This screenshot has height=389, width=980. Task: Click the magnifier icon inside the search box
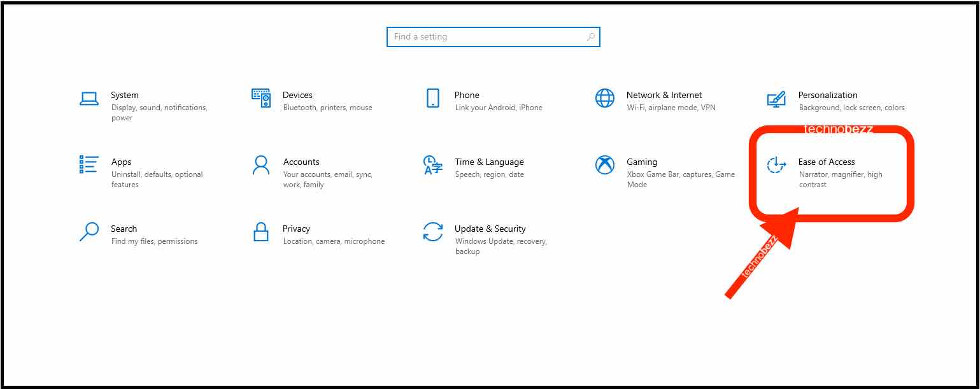coord(591,37)
